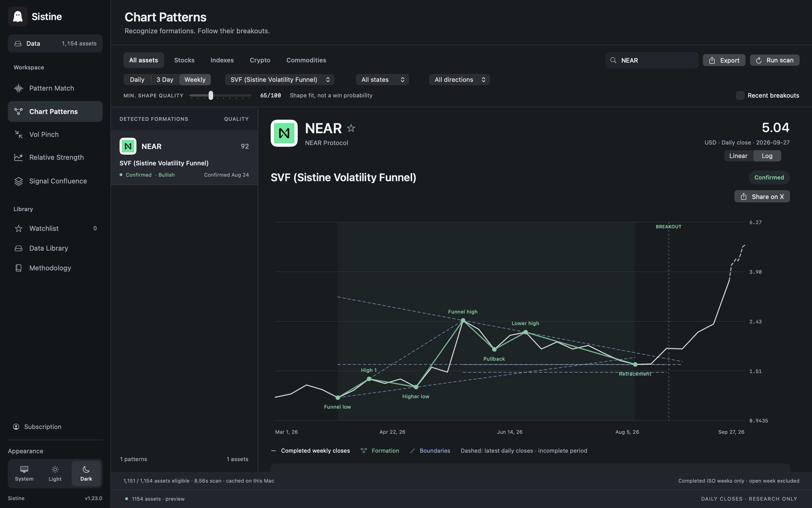The height and width of the screenshot is (508, 812).
Task: Open the Subscription link
Action: pos(37,427)
